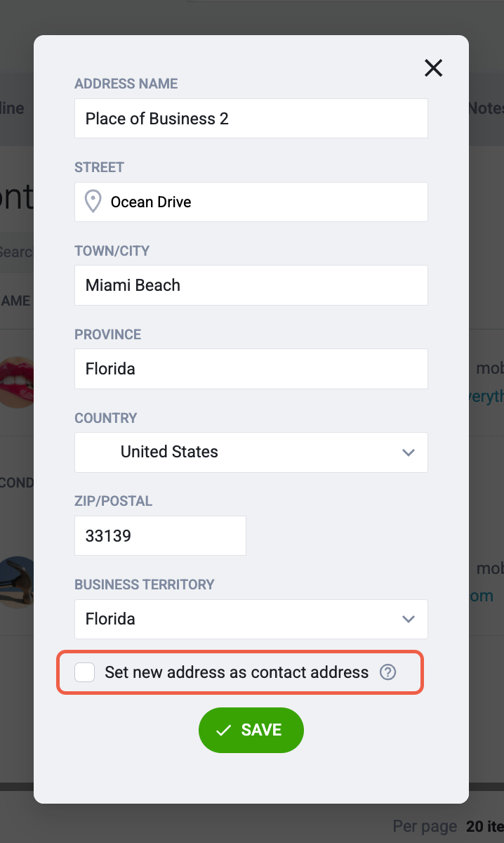504x843 pixels.
Task: Click the 'Set new address as contact address' label
Action: pos(237,672)
